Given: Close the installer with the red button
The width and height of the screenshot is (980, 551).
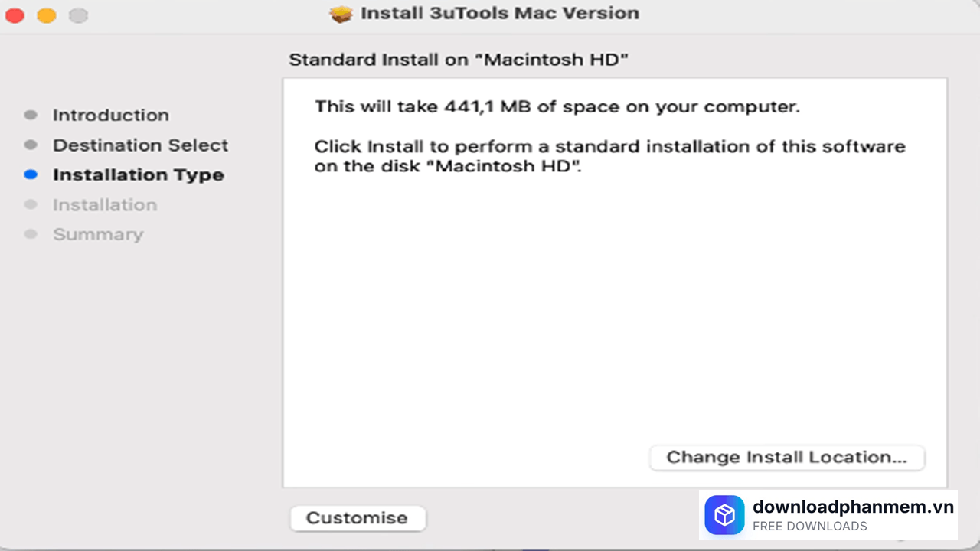Looking at the screenshot, I should [x=15, y=15].
